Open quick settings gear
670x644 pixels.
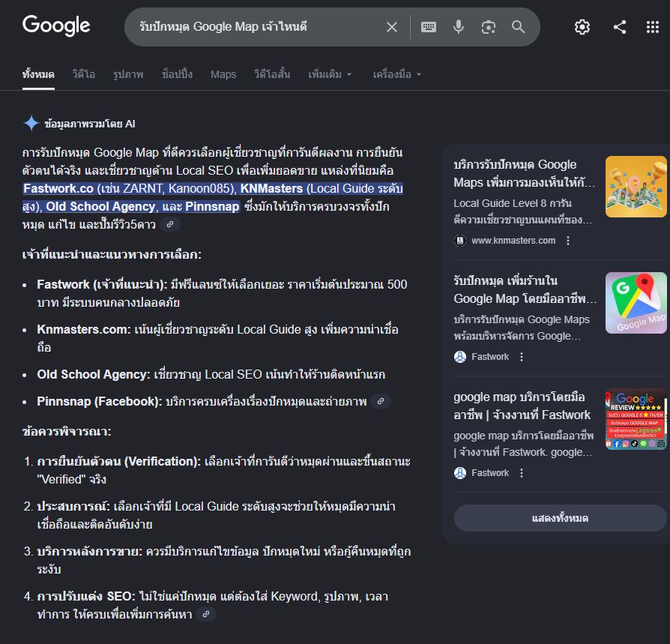582,27
